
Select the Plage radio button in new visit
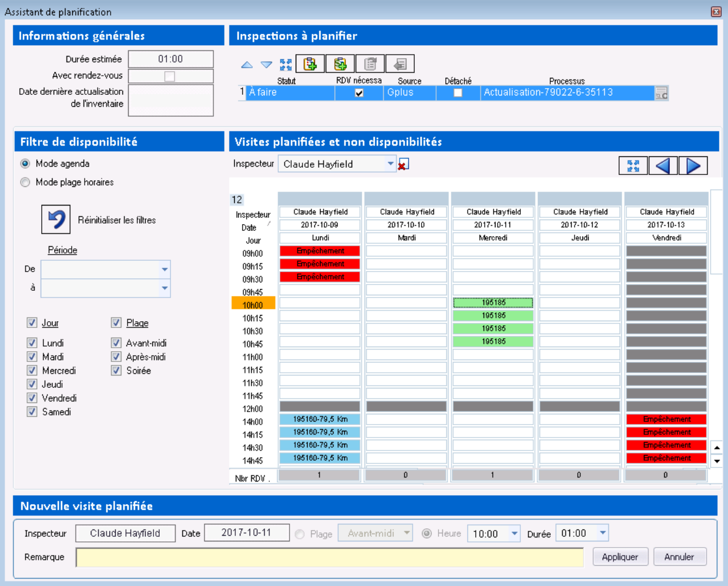coord(300,534)
